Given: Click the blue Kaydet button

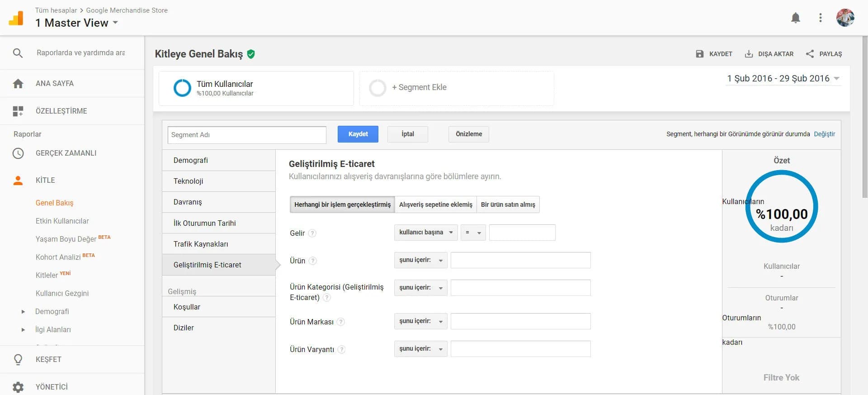Looking at the screenshot, I should tap(358, 134).
